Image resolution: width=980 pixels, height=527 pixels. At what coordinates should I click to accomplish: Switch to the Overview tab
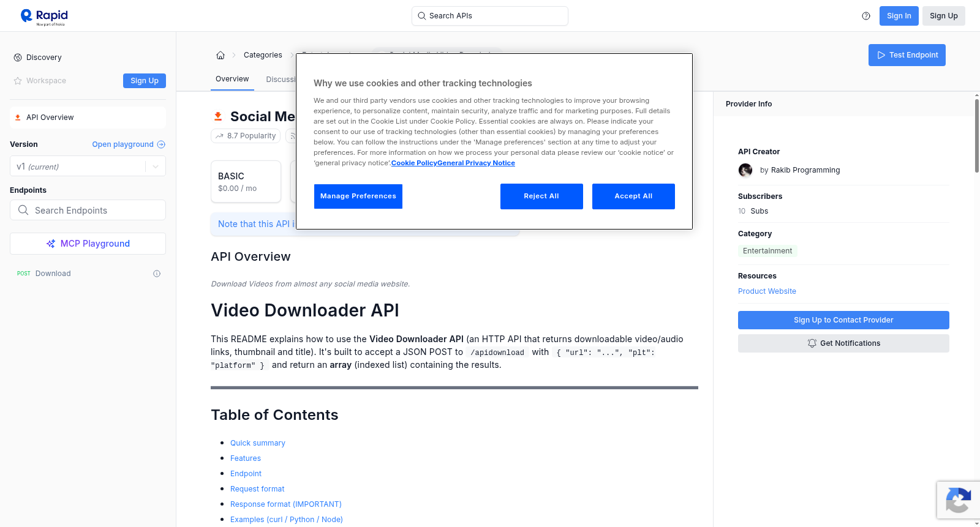[x=232, y=79]
